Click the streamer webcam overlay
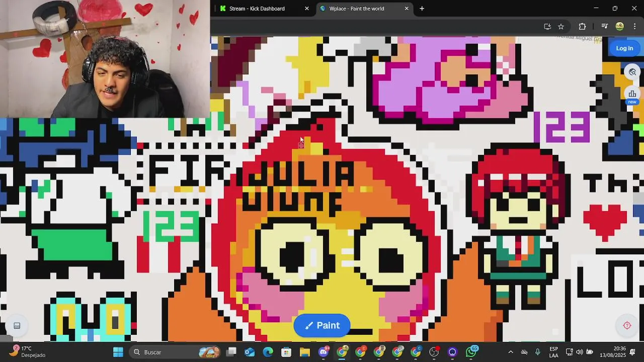 105,59
